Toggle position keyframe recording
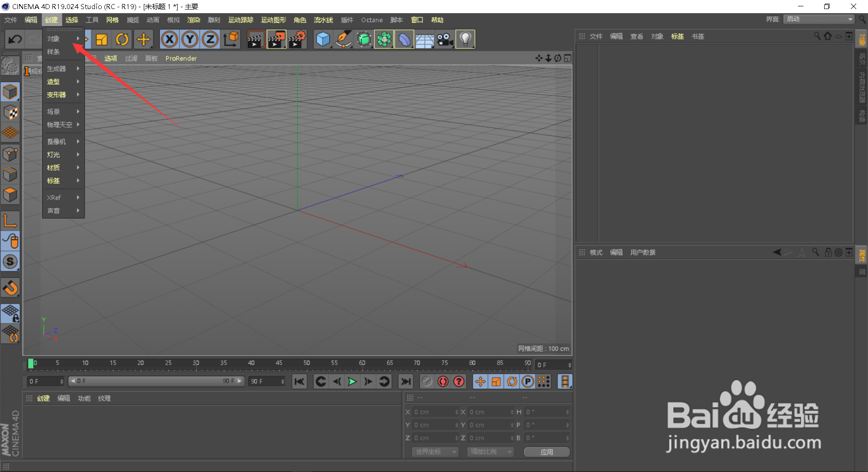Image resolution: width=868 pixels, height=472 pixels. [x=480, y=381]
